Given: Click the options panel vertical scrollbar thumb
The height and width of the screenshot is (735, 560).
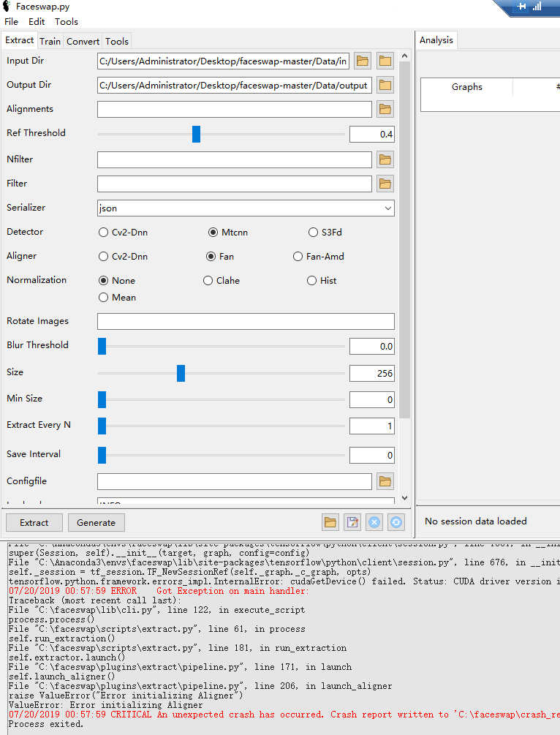Looking at the screenshot, I should click(405, 240).
